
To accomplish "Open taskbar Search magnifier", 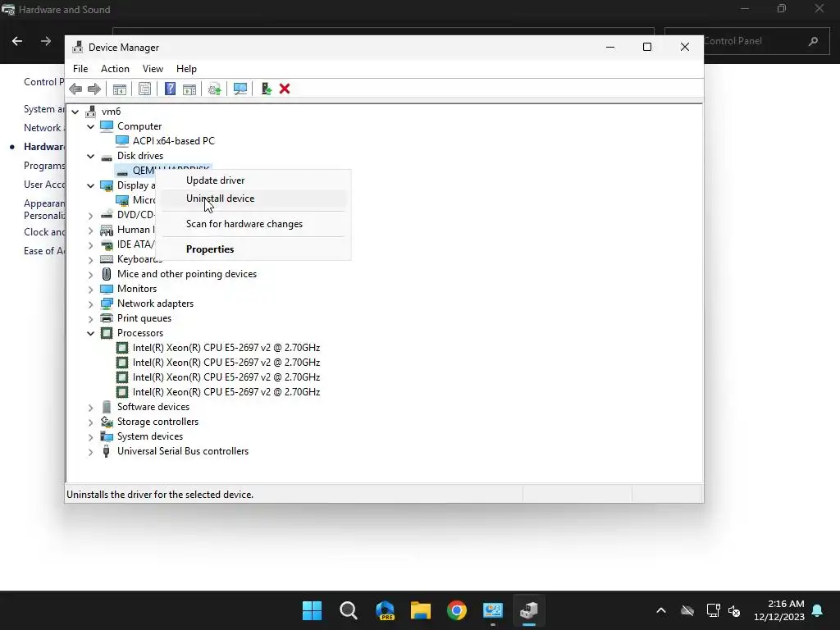I will [348, 610].
